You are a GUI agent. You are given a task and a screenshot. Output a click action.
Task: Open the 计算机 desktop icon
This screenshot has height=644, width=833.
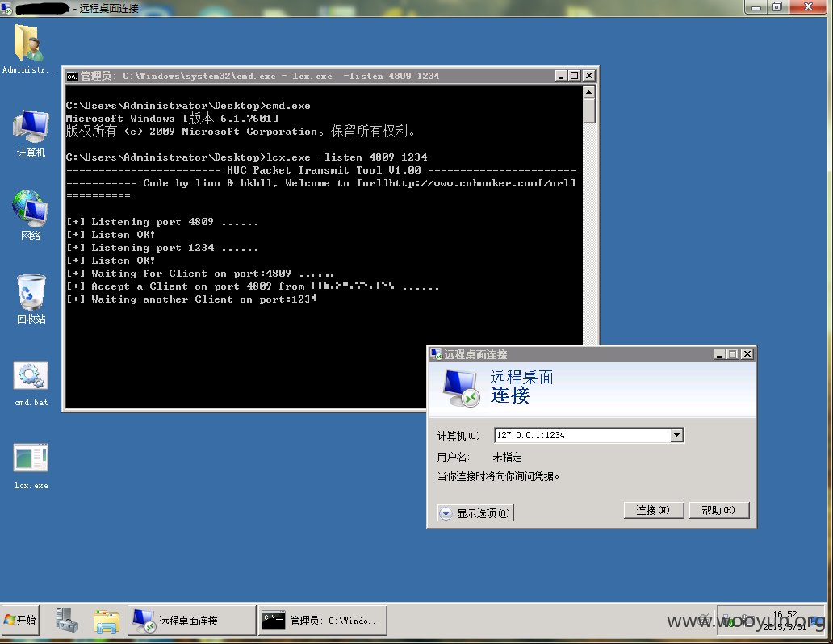tap(31, 133)
